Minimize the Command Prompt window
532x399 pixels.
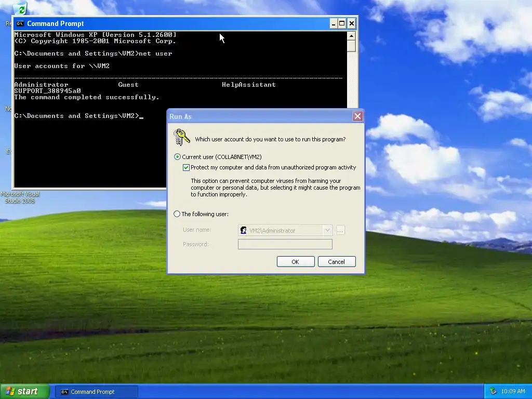(x=334, y=23)
